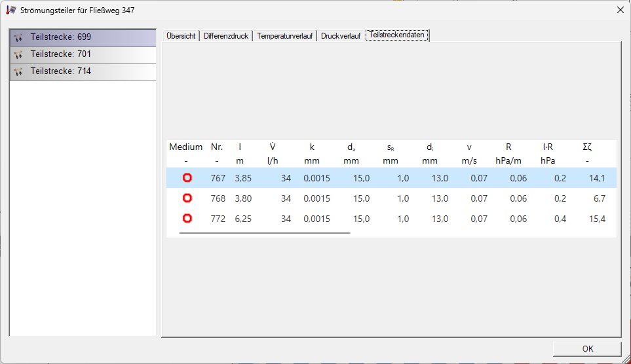The width and height of the screenshot is (631, 364).
Task: Select Teilstrecke: 701 in the list
Action: [83, 55]
